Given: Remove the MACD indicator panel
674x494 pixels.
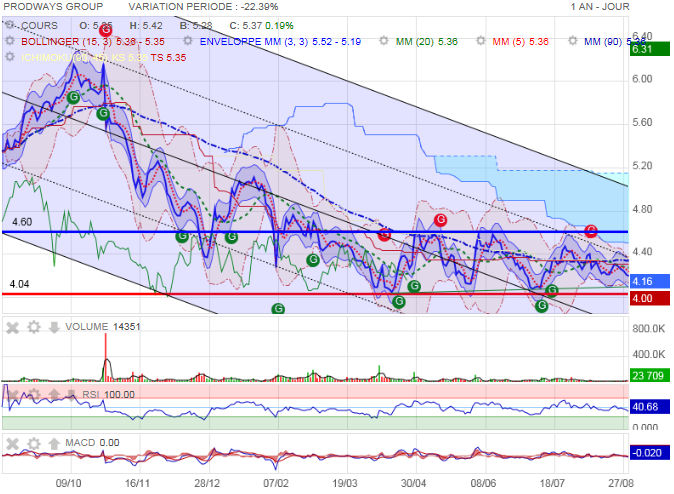Looking at the screenshot, I should 13,443.
